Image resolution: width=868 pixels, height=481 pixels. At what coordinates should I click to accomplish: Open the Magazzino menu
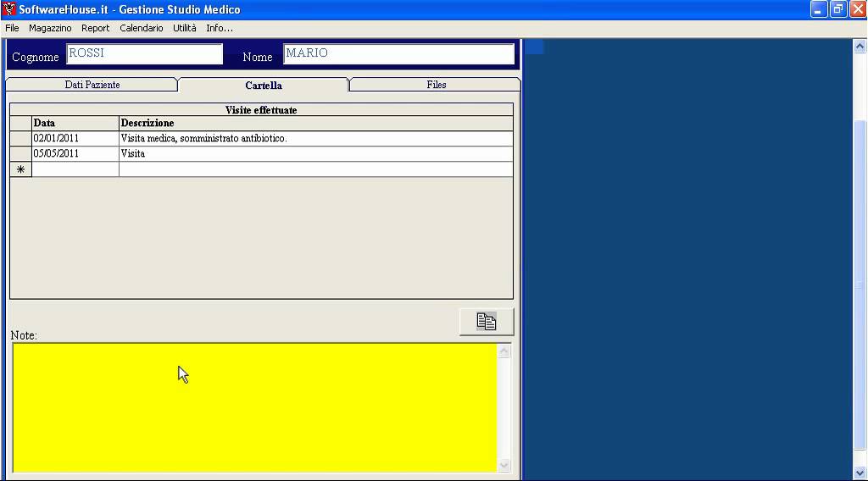tap(50, 28)
